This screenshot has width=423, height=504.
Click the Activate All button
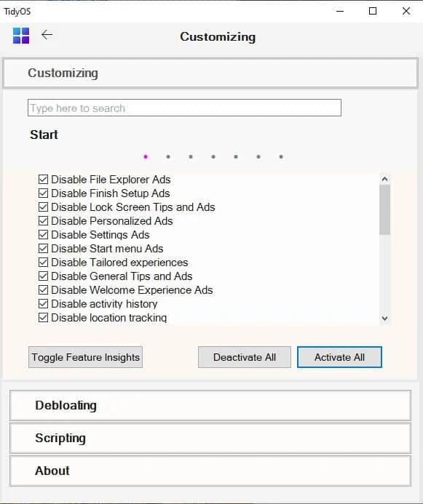339,357
